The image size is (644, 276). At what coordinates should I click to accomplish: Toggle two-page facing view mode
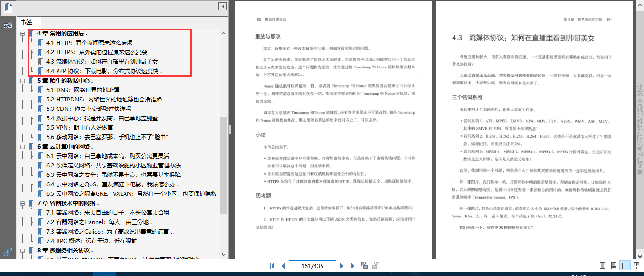[x=625, y=266]
